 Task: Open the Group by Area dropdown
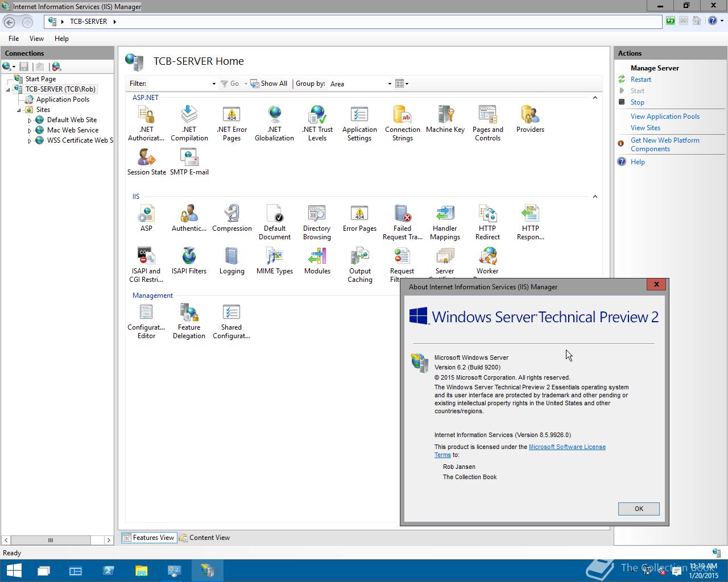click(x=390, y=84)
